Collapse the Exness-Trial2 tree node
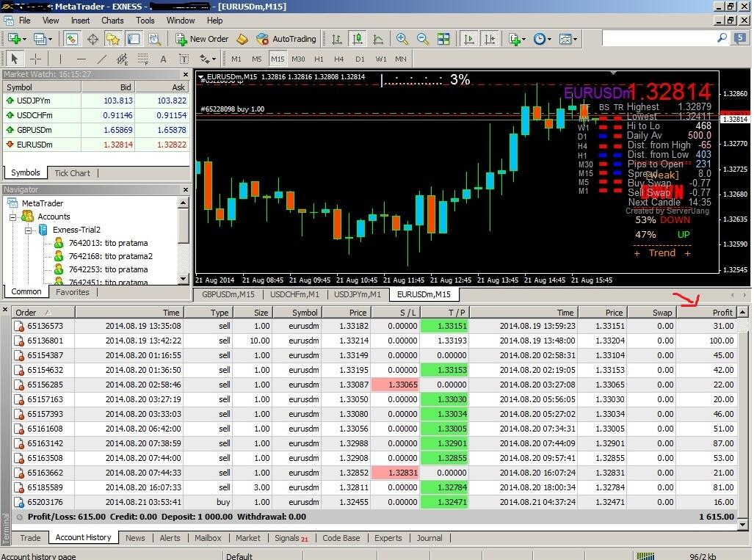 29,230
